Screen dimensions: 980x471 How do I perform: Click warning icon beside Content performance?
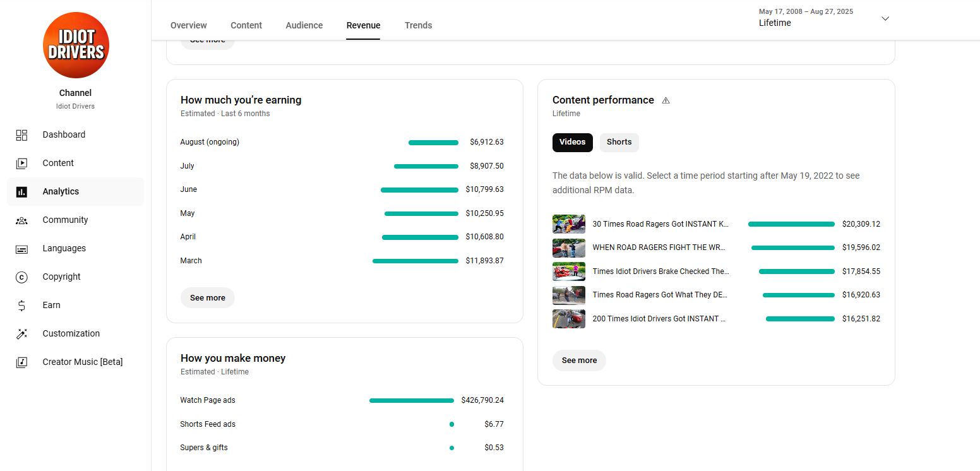(x=666, y=100)
